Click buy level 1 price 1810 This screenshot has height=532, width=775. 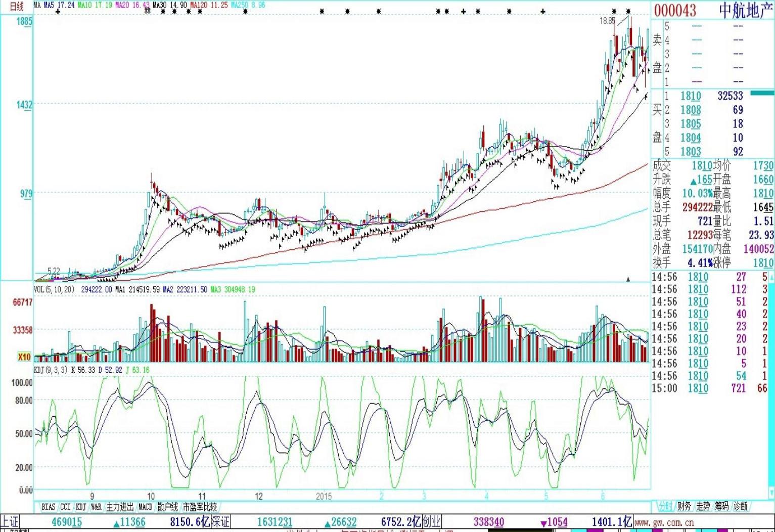pyautogui.click(x=691, y=96)
